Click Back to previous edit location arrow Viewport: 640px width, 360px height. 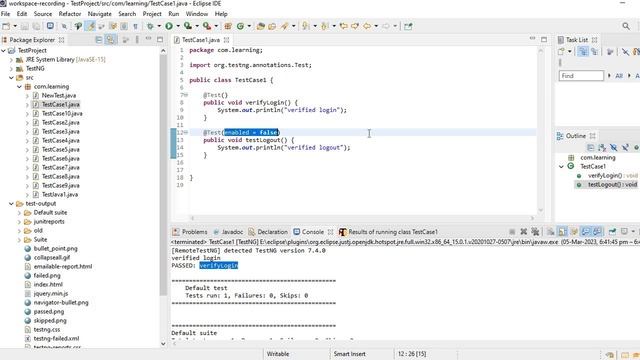[344, 26]
